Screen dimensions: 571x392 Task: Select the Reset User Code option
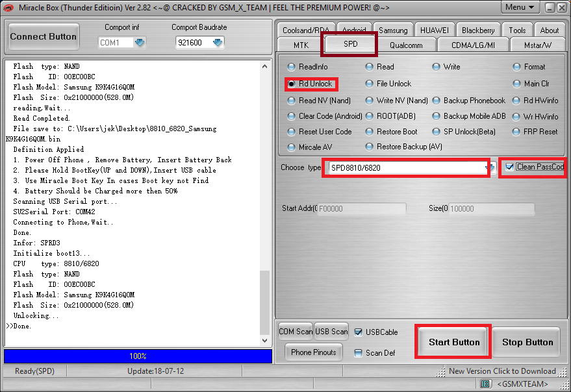tap(320, 132)
